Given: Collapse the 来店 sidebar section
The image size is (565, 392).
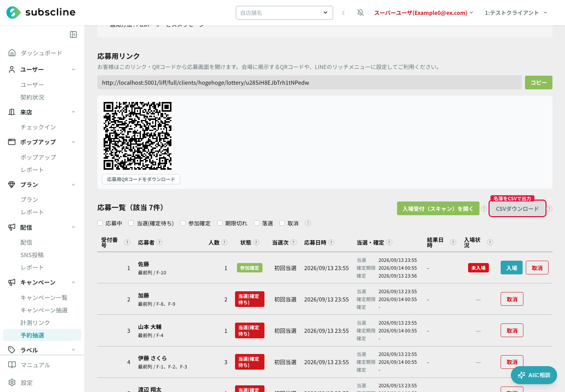Looking at the screenshot, I should (73, 112).
